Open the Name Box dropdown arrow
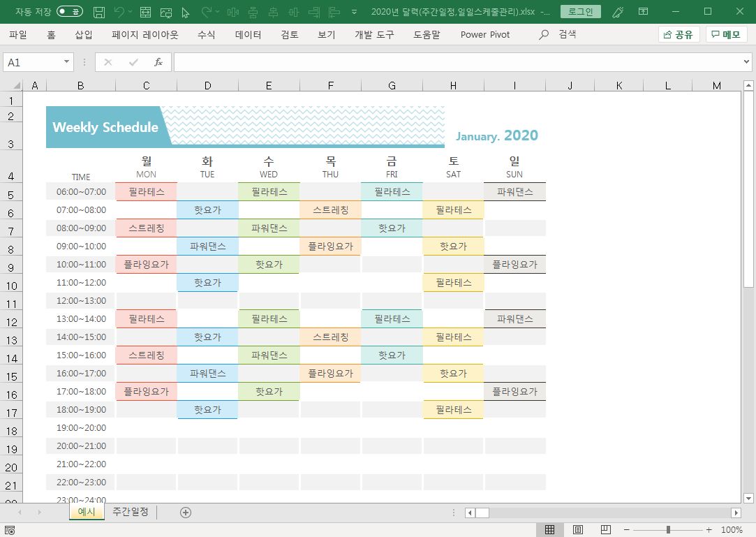Image resolution: width=756 pixels, height=537 pixels. point(67,62)
